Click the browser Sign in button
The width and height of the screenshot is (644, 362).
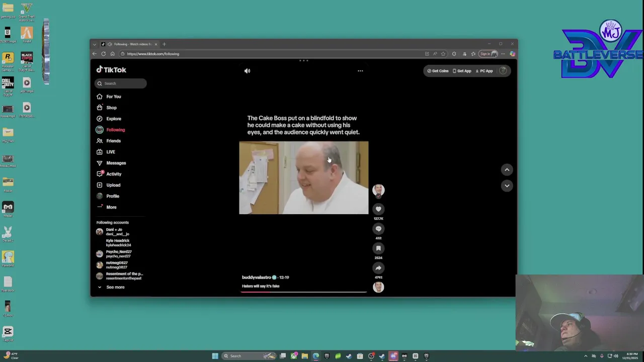click(488, 54)
